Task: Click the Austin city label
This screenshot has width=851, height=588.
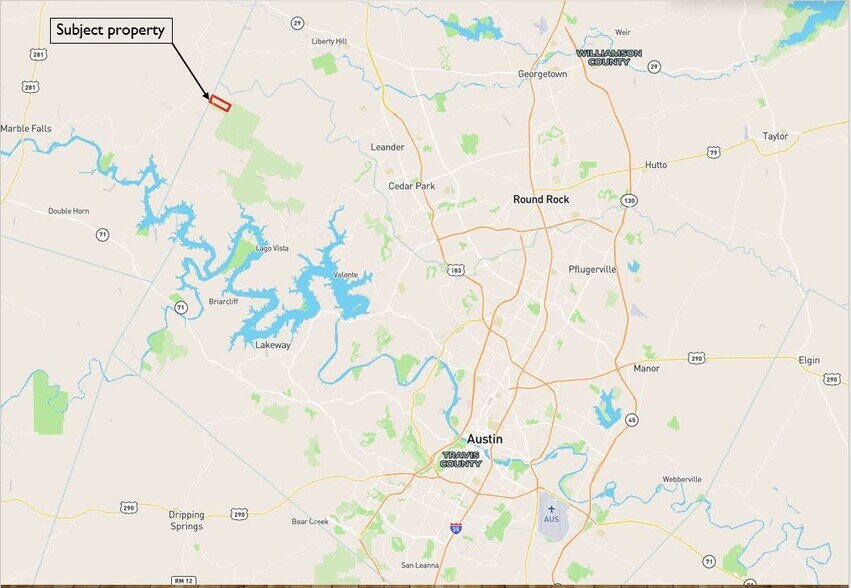Action: point(485,439)
